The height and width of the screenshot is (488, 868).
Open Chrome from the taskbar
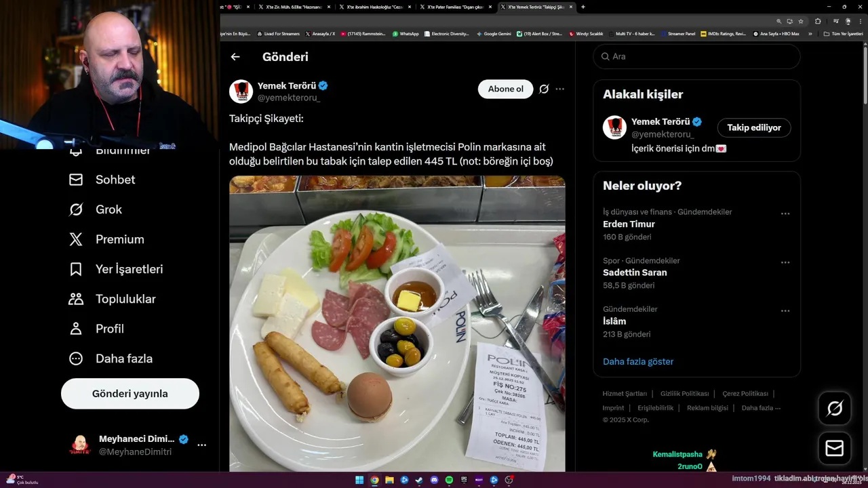click(x=374, y=480)
